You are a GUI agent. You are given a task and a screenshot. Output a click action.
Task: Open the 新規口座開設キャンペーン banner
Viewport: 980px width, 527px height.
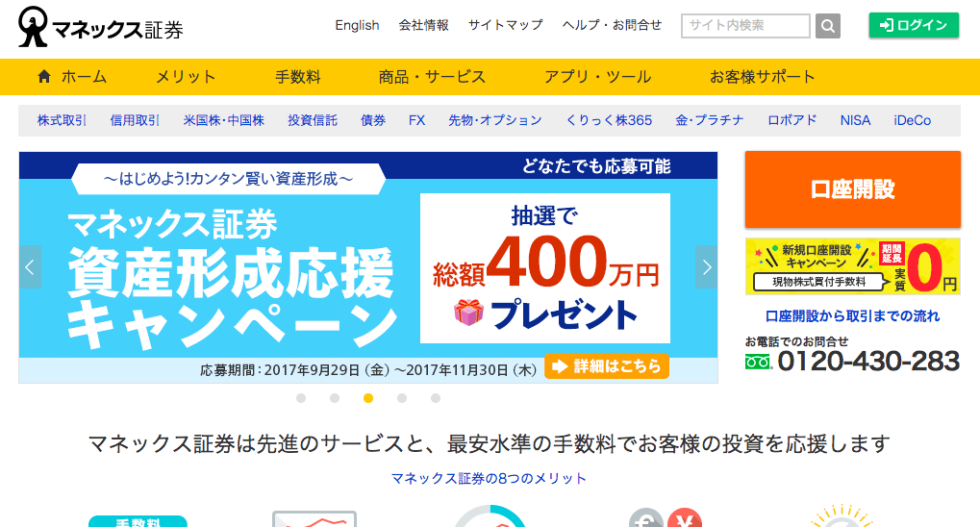click(852, 266)
